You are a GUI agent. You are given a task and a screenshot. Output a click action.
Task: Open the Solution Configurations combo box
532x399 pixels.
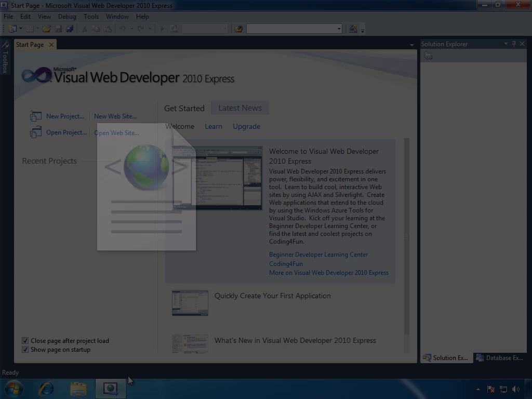(205, 29)
